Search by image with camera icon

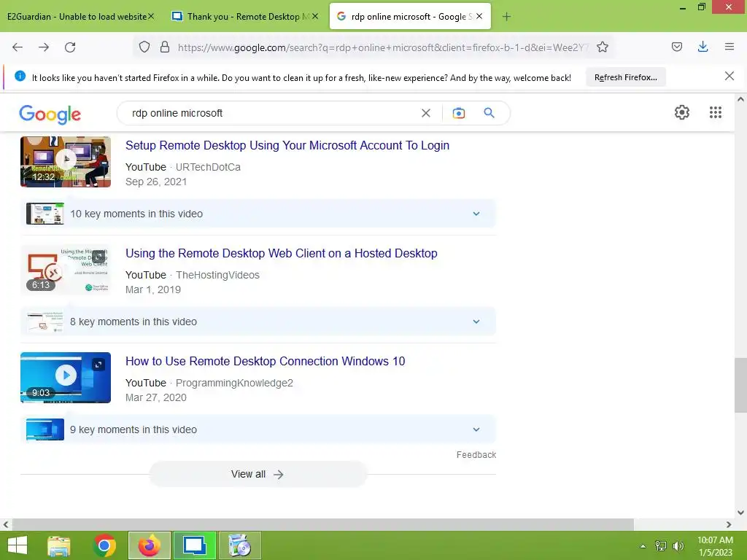coord(459,113)
